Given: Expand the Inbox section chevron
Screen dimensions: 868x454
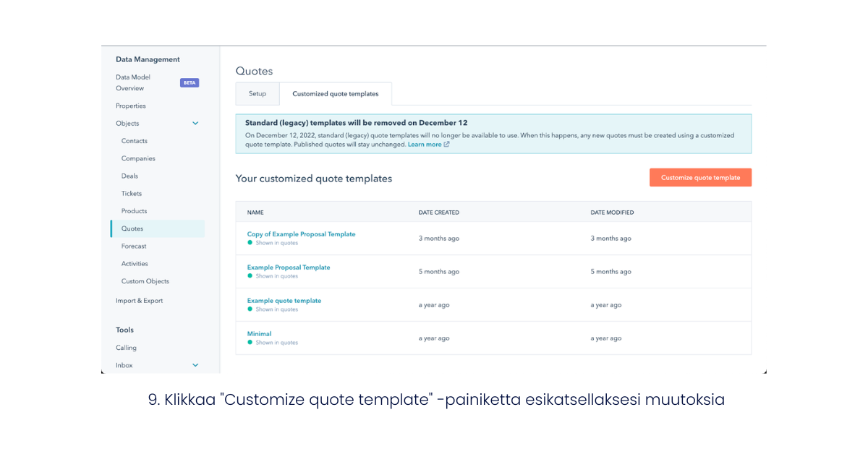Looking at the screenshot, I should point(195,365).
